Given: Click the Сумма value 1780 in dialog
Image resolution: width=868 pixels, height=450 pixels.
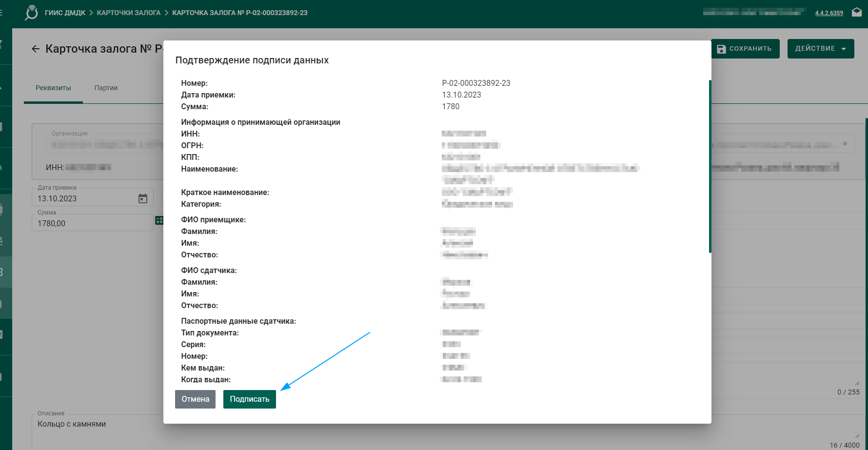Looking at the screenshot, I should point(451,106).
